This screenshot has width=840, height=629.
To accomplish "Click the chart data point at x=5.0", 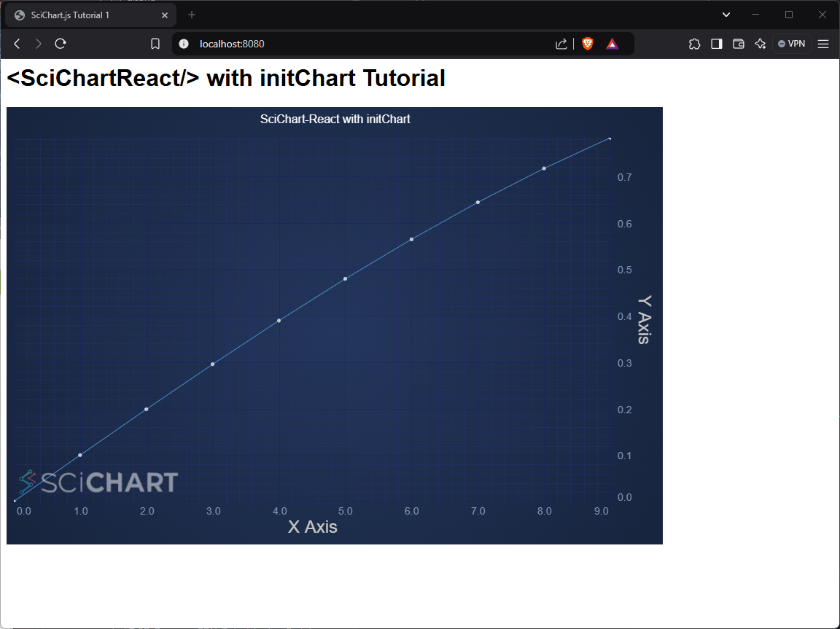I will (345, 278).
